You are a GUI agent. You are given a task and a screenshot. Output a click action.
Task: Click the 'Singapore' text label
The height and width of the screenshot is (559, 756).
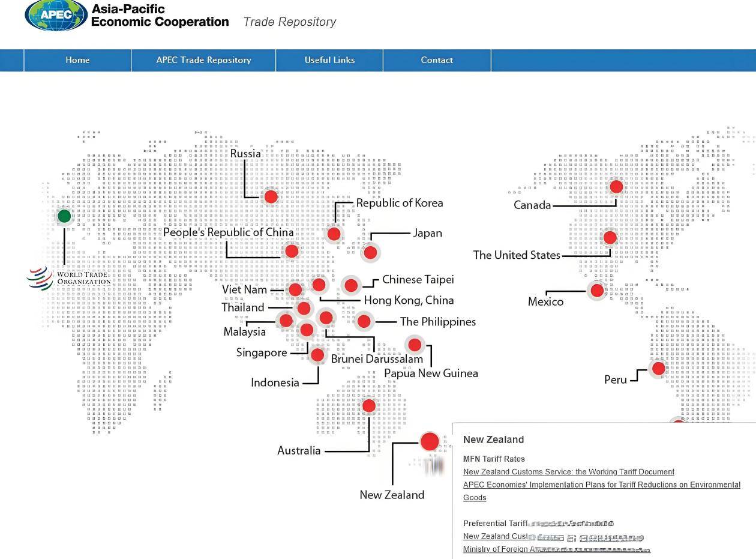click(x=262, y=352)
